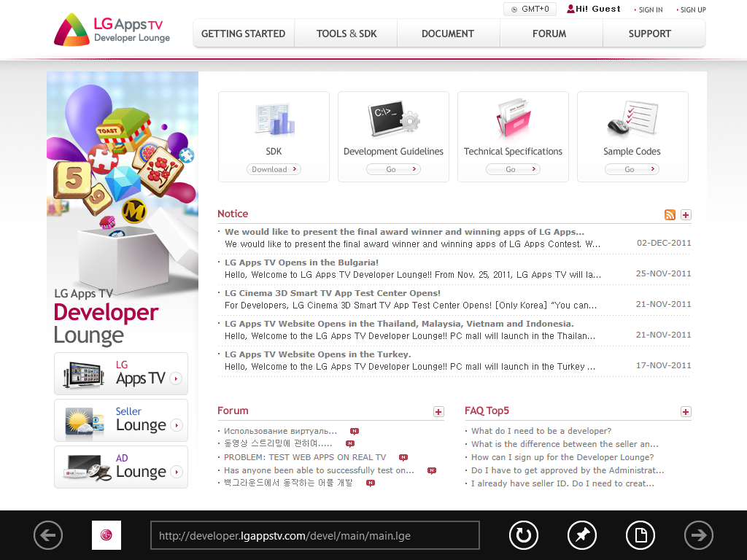Open the Notice RSS feed icon
The width and height of the screenshot is (747, 560).
click(670, 215)
